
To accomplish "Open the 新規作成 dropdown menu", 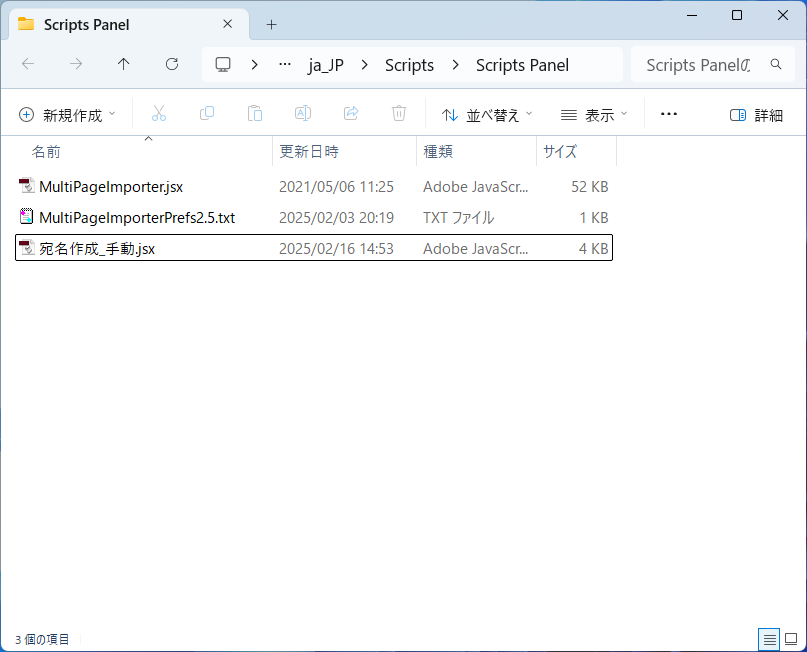I will click(x=68, y=115).
